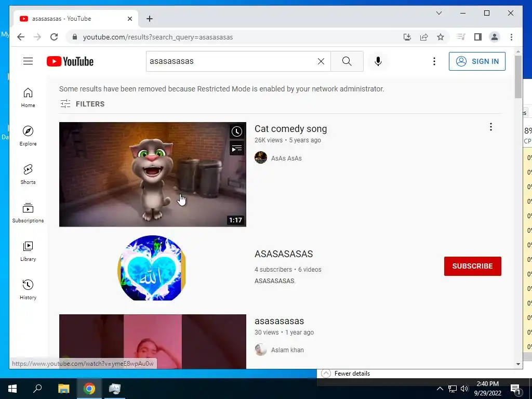Open Task Manager from taskbar
The width and height of the screenshot is (532, 399).
115,389
